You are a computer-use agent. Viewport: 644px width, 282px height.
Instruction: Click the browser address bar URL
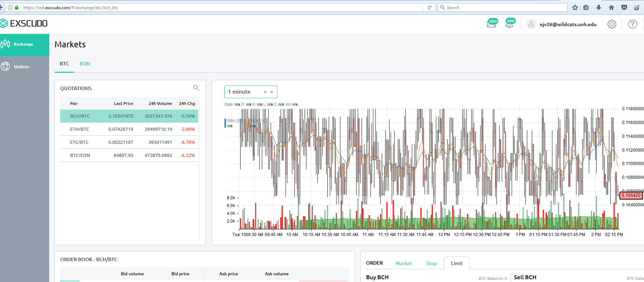(70, 7)
